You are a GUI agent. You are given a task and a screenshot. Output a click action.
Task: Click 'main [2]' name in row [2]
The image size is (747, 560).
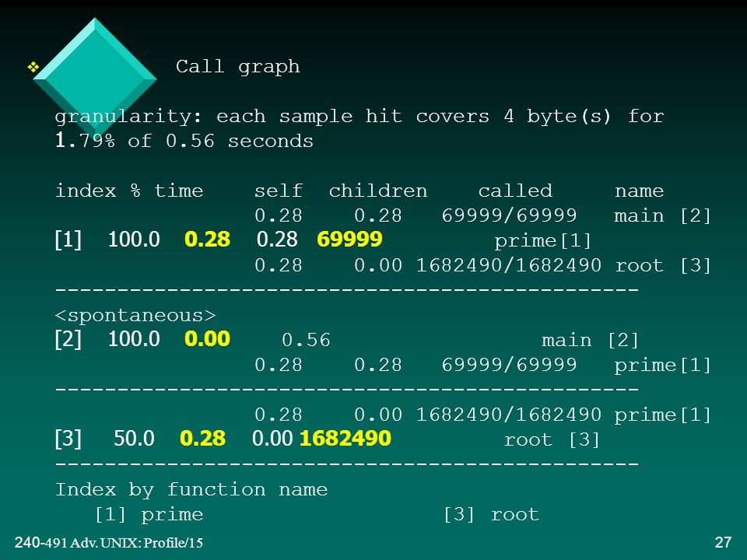(590, 341)
